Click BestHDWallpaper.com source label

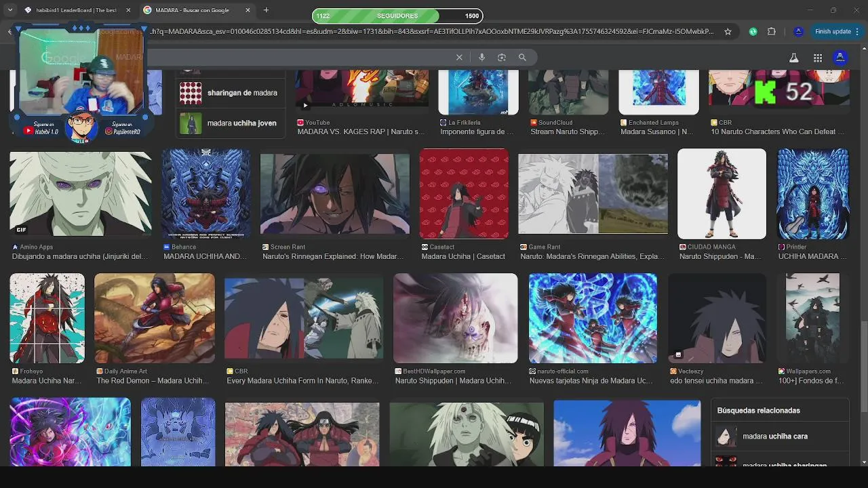434,371
